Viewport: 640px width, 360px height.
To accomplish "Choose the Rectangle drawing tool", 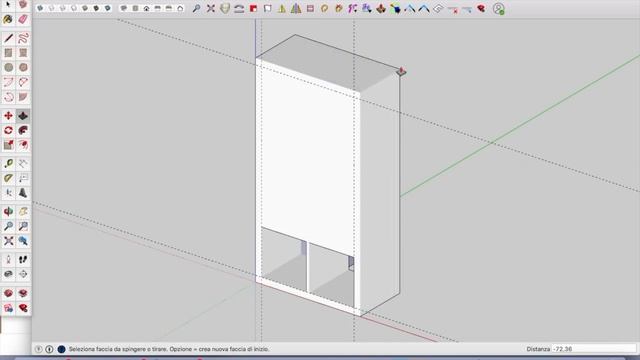I will pyautogui.click(x=8, y=53).
